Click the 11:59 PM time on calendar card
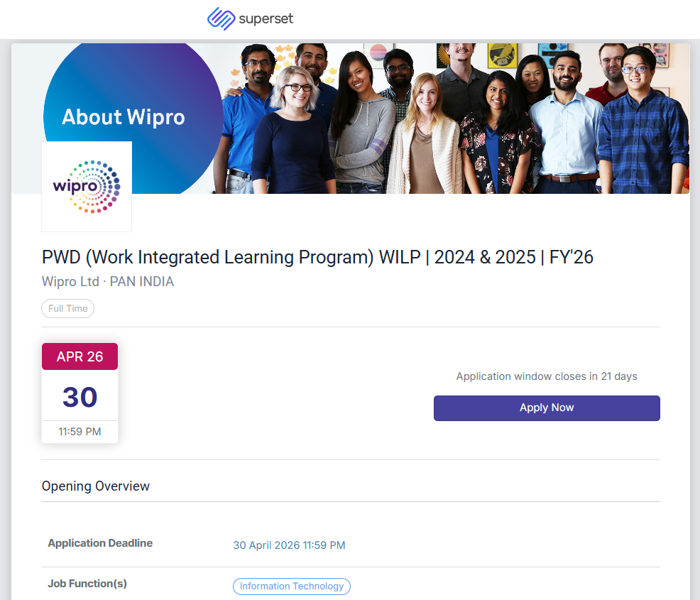The height and width of the screenshot is (600, 700). [x=80, y=432]
